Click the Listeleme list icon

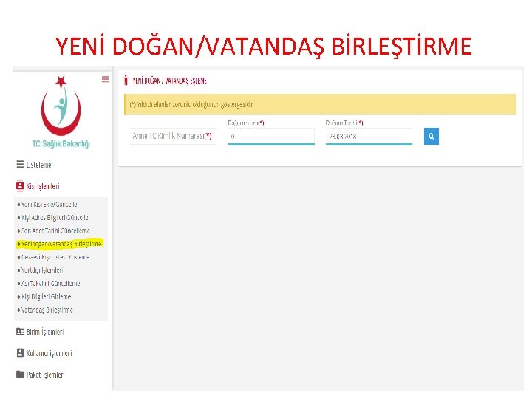[20, 164]
